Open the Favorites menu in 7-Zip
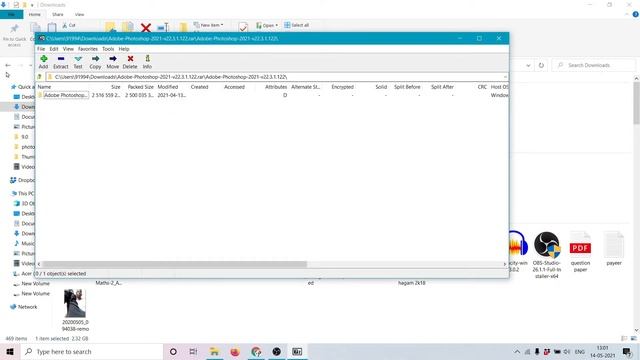The image size is (640, 360). pos(88,49)
